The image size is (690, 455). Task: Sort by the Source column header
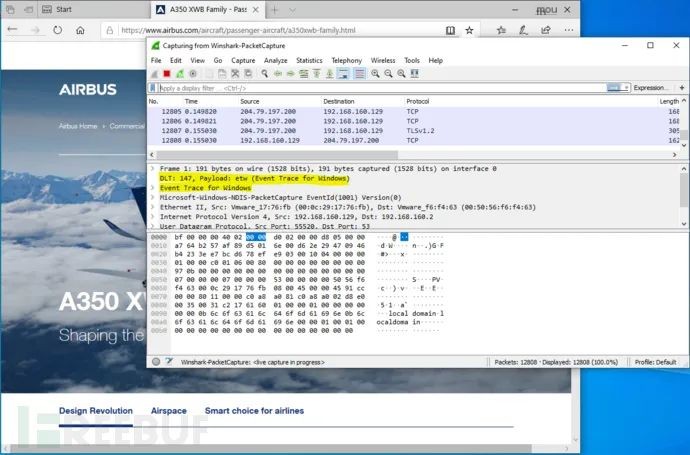[250, 101]
